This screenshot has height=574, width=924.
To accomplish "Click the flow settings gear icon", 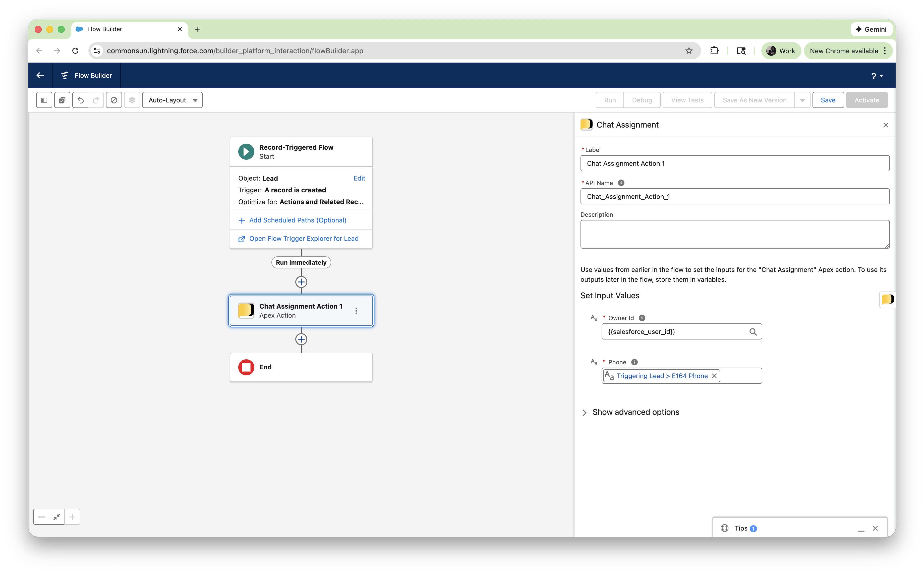I will (x=132, y=100).
